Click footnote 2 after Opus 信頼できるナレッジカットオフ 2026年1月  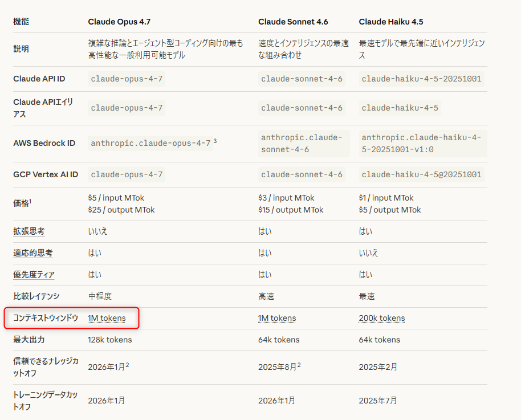(127, 365)
